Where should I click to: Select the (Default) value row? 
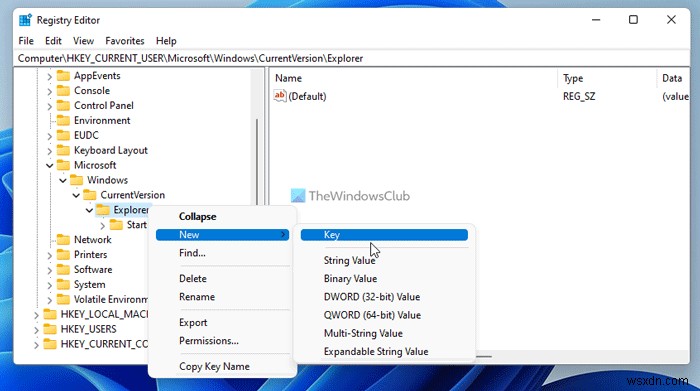[x=480, y=96]
